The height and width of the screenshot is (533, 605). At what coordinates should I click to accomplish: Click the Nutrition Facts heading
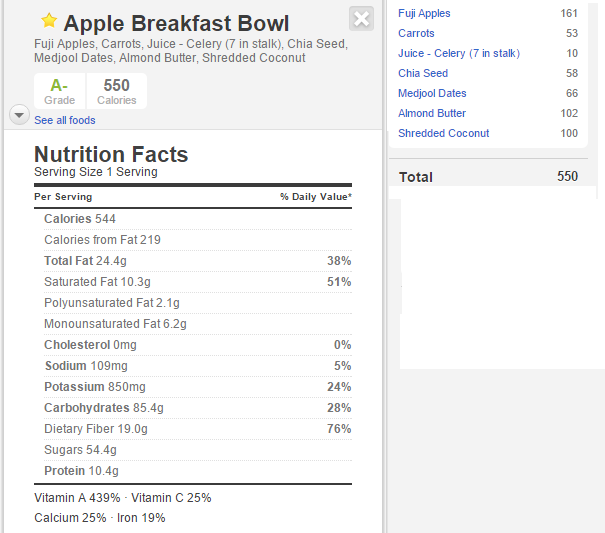tap(111, 154)
